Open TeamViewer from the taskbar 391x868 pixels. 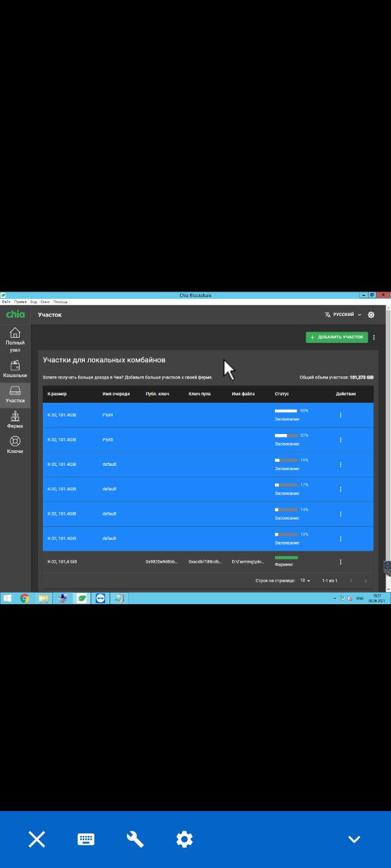100,598
